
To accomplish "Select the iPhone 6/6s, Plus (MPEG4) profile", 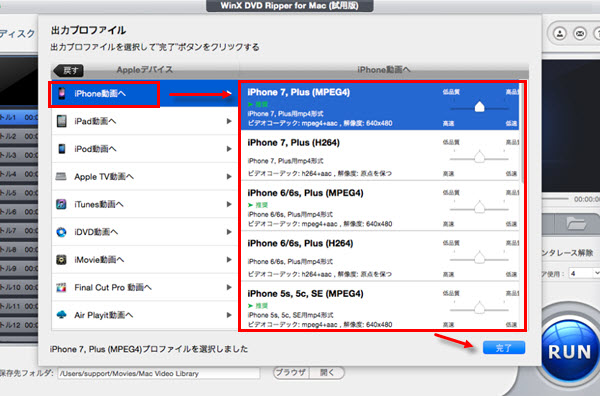I will pos(380,206).
